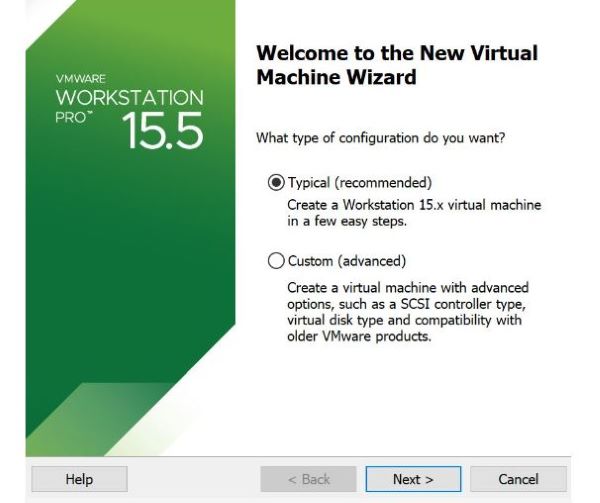Click the VMware Workstation Pro 15.5 logo
The height and width of the screenshot is (503, 600).
[129, 111]
